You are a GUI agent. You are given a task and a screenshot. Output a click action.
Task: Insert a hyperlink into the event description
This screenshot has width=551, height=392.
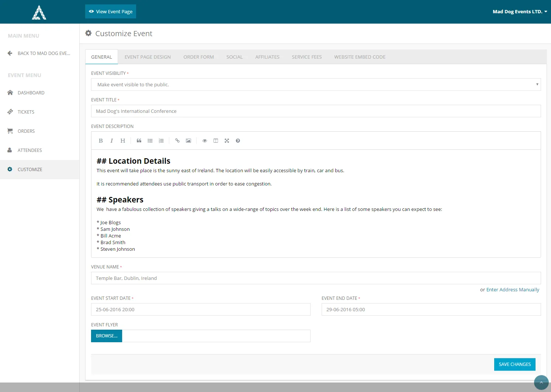click(x=177, y=141)
